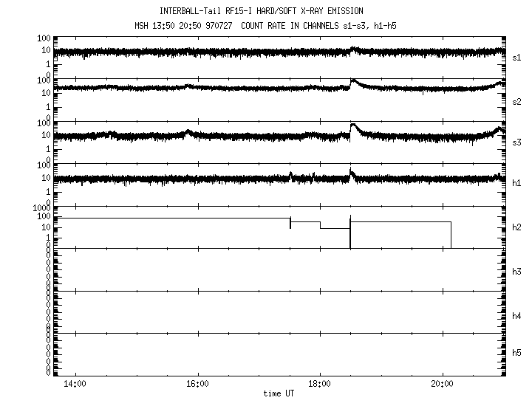Click the s3 bump just before 16:00
Viewport: 532px width, 406px height.
[188, 132]
